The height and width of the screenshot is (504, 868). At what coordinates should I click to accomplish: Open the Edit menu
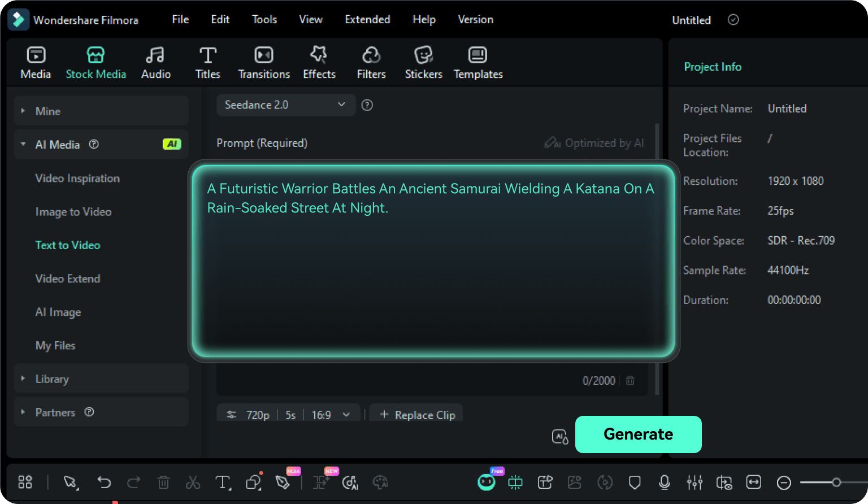220,19
